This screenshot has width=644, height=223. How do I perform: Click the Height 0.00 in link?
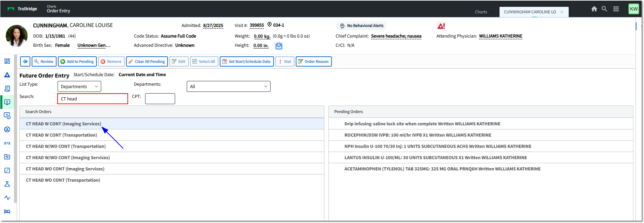click(261, 45)
